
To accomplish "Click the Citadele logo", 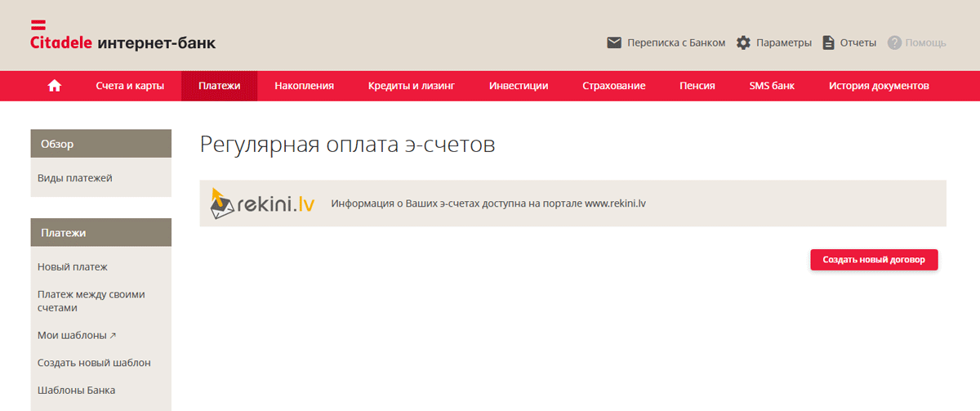I will pos(60,36).
